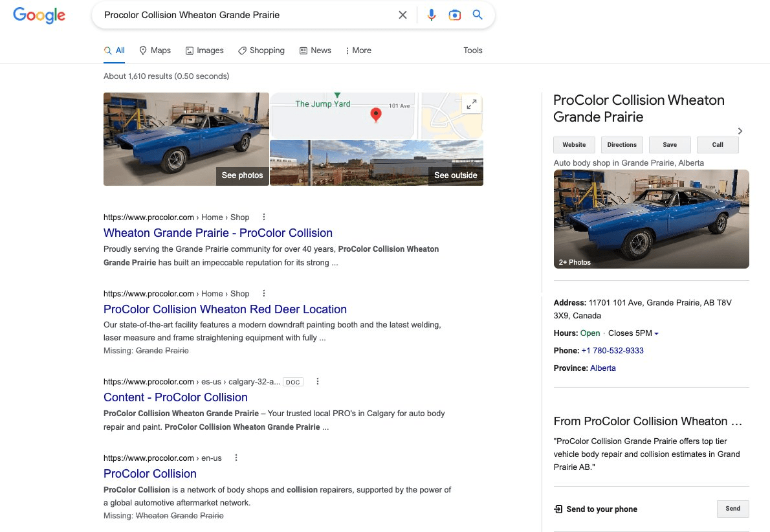Image resolution: width=770 pixels, height=532 pixels.
Task: Open the 2+ Photos car image
Action: click(x=651, y=219)
